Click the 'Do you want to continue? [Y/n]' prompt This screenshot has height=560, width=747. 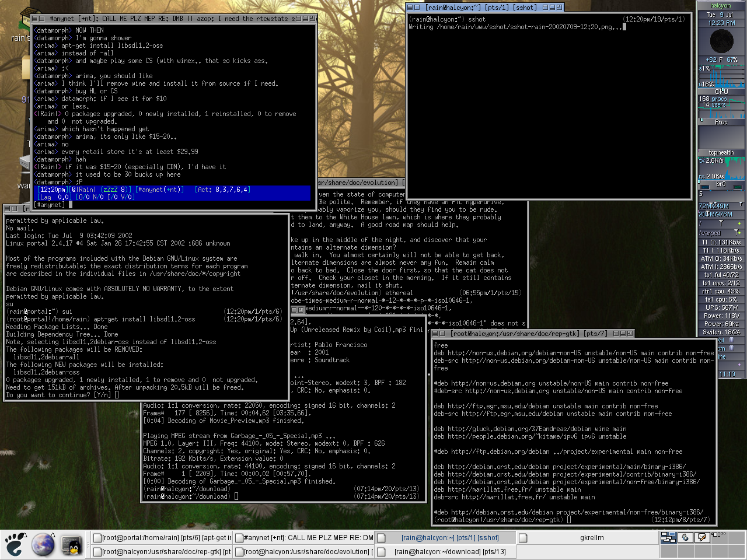point(62,395)
